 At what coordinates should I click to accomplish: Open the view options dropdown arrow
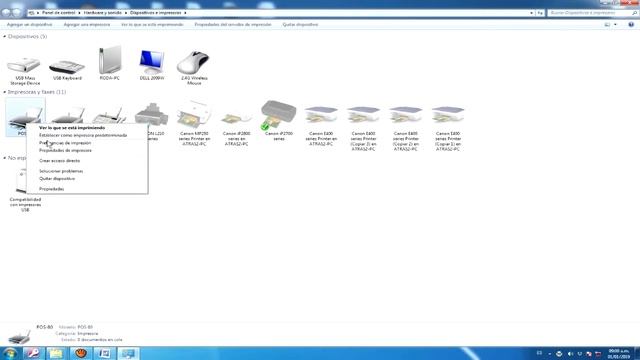click(x=615, y=24)
